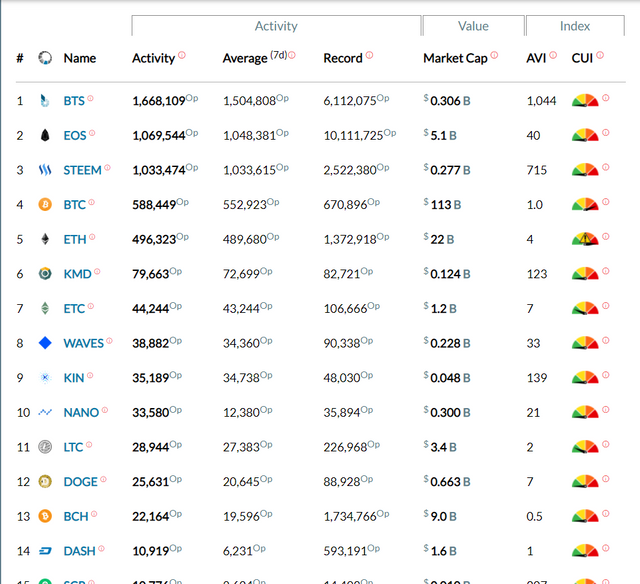640x584 pixels.
Task: Open the EOS coin link
Action: (75, 135)
